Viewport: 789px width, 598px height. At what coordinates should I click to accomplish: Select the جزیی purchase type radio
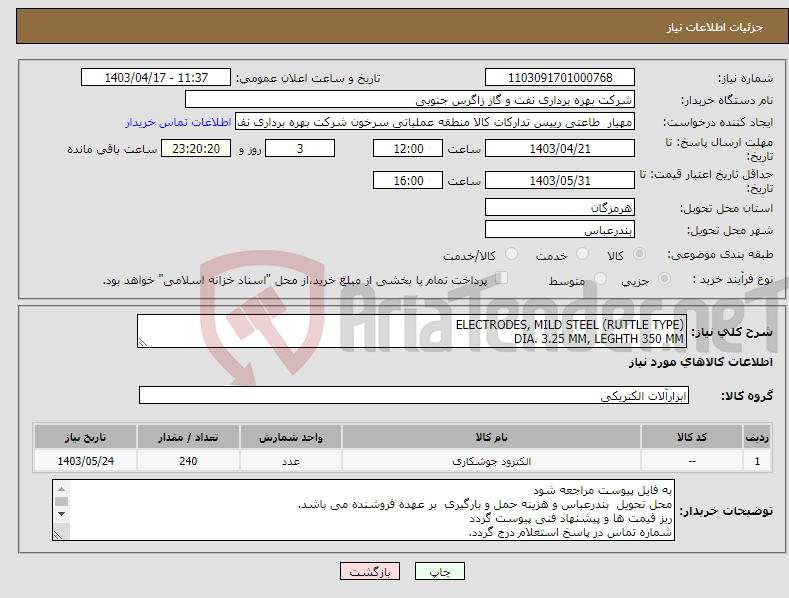point(664,278)
